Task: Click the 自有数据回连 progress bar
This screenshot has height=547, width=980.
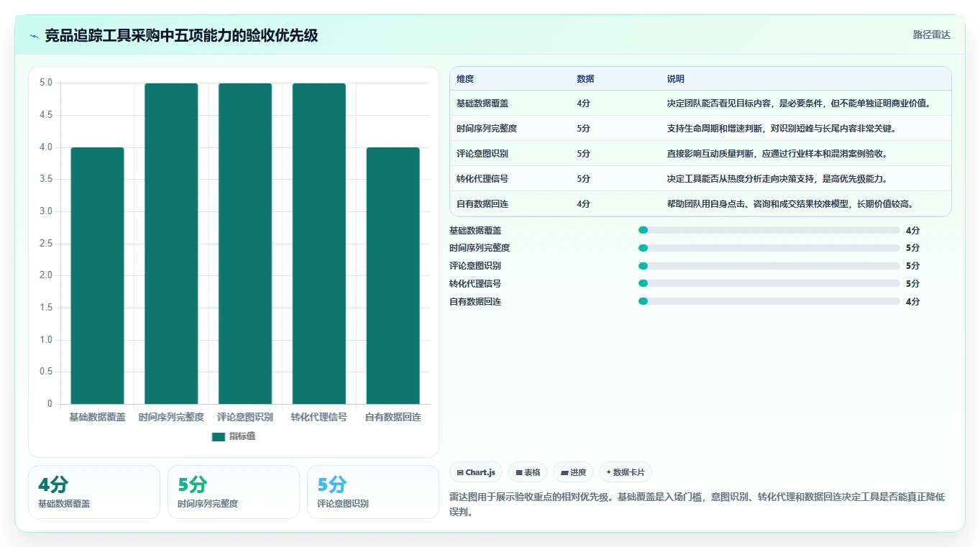Action: [x=769, y=301]
